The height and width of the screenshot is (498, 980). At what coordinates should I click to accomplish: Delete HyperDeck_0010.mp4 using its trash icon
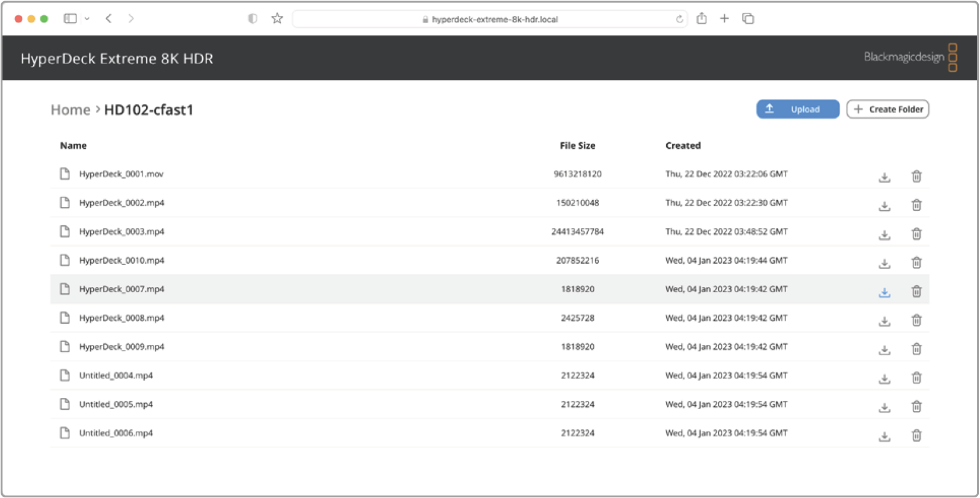click(917, 263)
